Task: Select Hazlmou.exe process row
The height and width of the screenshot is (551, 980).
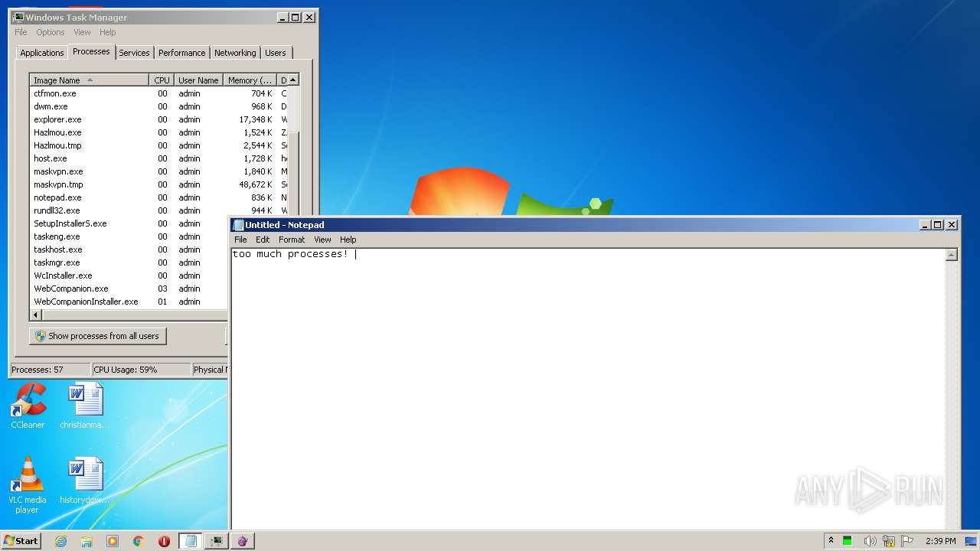Action: point(158,132)
